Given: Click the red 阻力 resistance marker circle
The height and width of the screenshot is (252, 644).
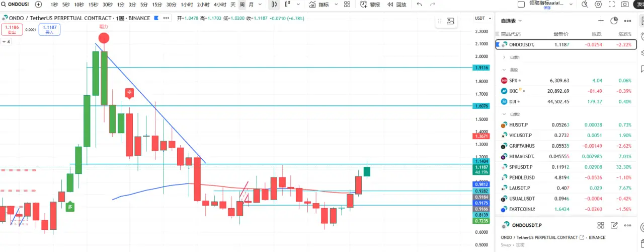Looking at the screenshot, I should [x=104, y=38].
